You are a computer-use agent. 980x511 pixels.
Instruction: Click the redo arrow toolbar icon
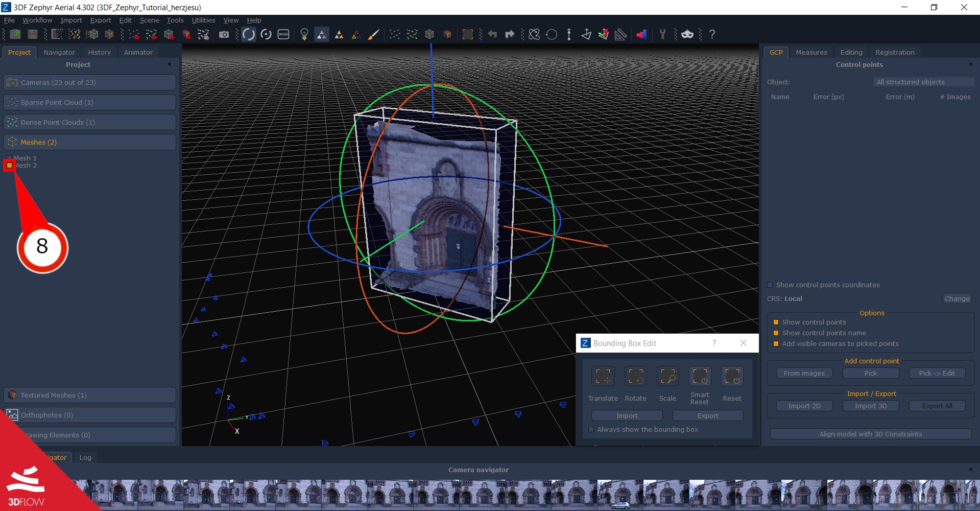(510, 34)
